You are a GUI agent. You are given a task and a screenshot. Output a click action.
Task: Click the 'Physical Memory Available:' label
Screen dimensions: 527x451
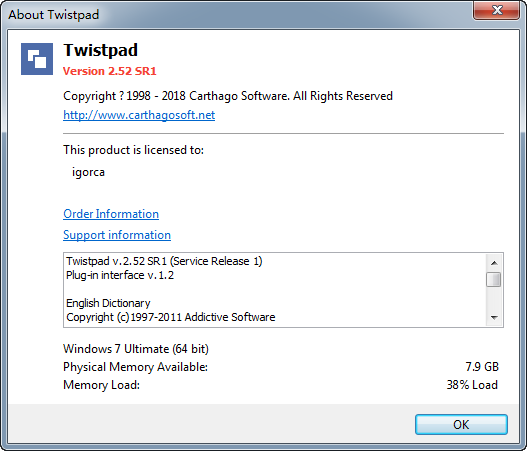point(135,367)
